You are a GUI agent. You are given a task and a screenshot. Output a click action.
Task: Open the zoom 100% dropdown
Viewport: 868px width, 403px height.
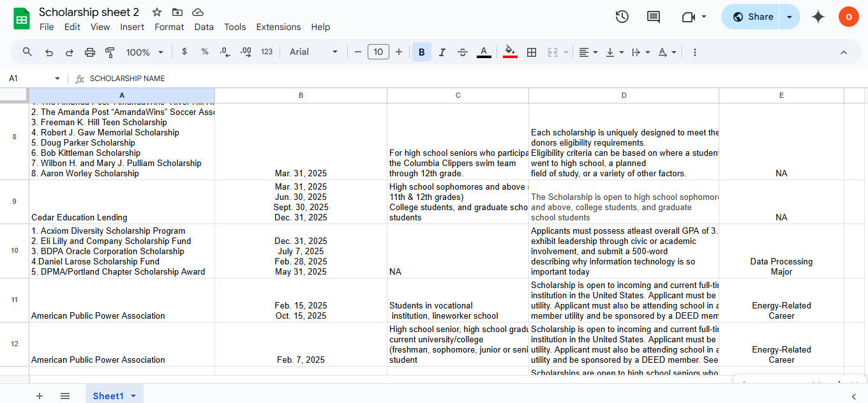coord(144,52)
